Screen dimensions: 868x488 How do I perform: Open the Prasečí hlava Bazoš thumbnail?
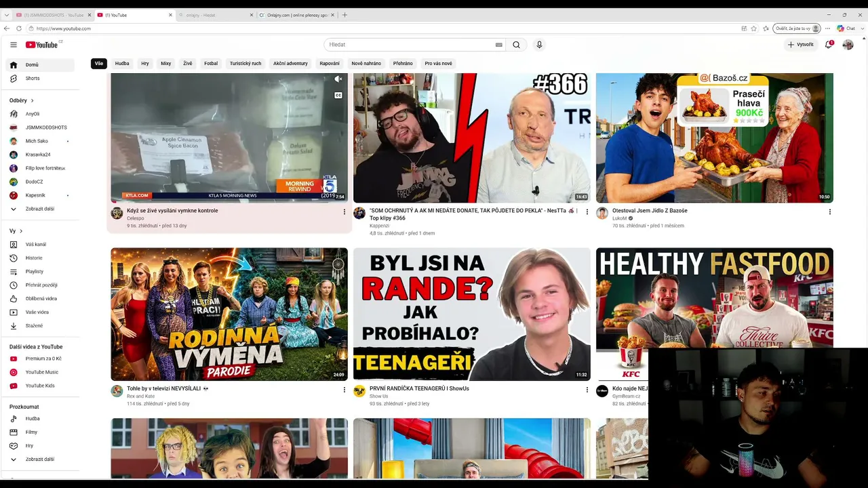coord(715,138)
